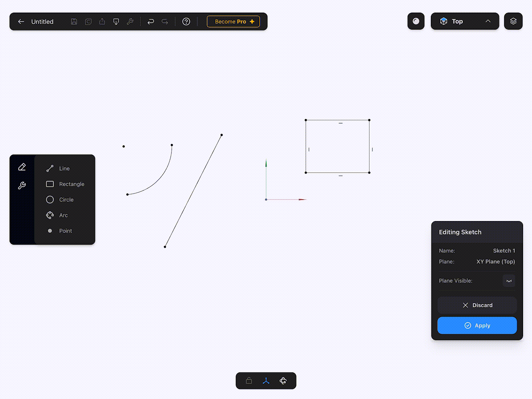Discard the current sketch
This screenshot has height=399, width=532.
[477, 305]
